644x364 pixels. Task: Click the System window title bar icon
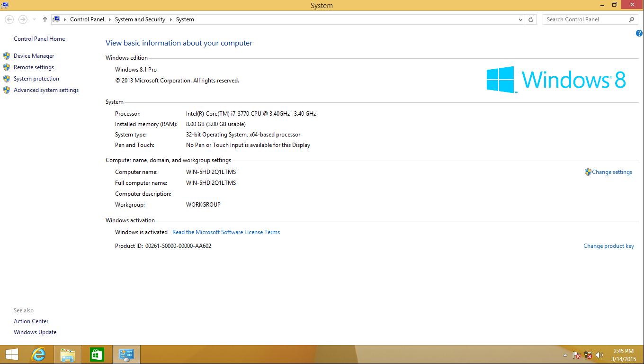click(4, 5)
